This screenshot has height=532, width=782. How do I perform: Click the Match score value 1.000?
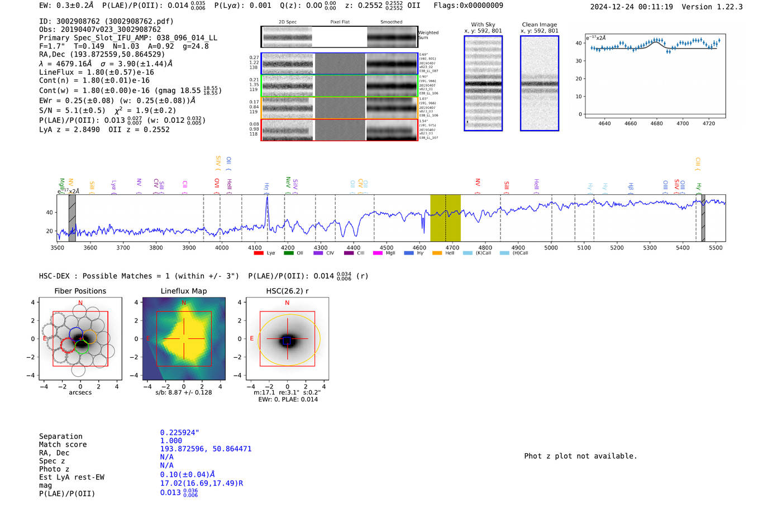(171, 440)
